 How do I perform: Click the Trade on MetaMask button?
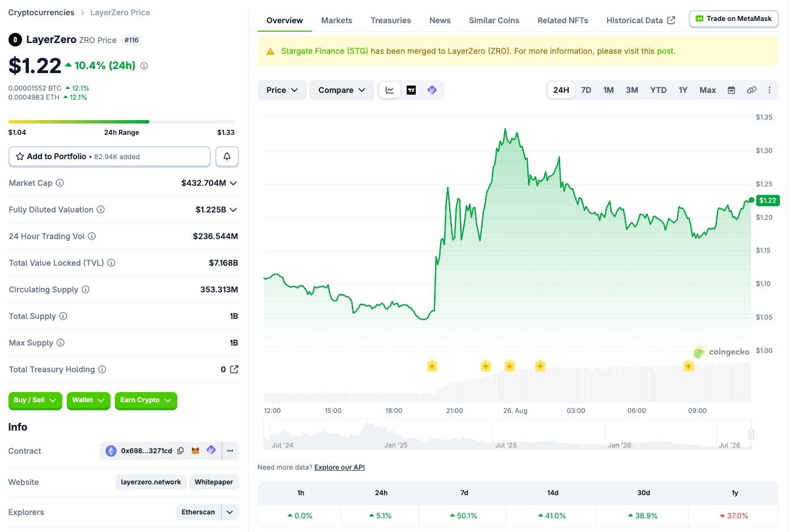click(x=733, y=19)
